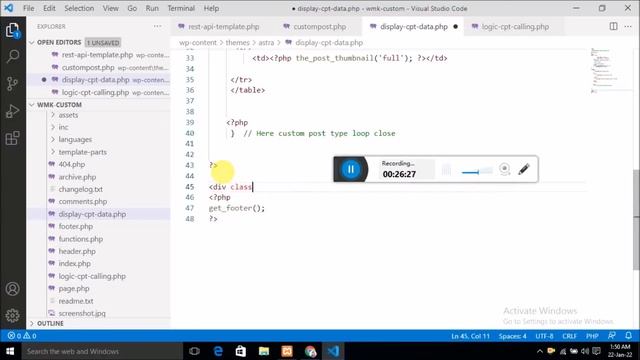The height and width of the screenshot is (360, 640).
Task: Open screenshot.jpg in the file tree
Action: pos(82,313)
